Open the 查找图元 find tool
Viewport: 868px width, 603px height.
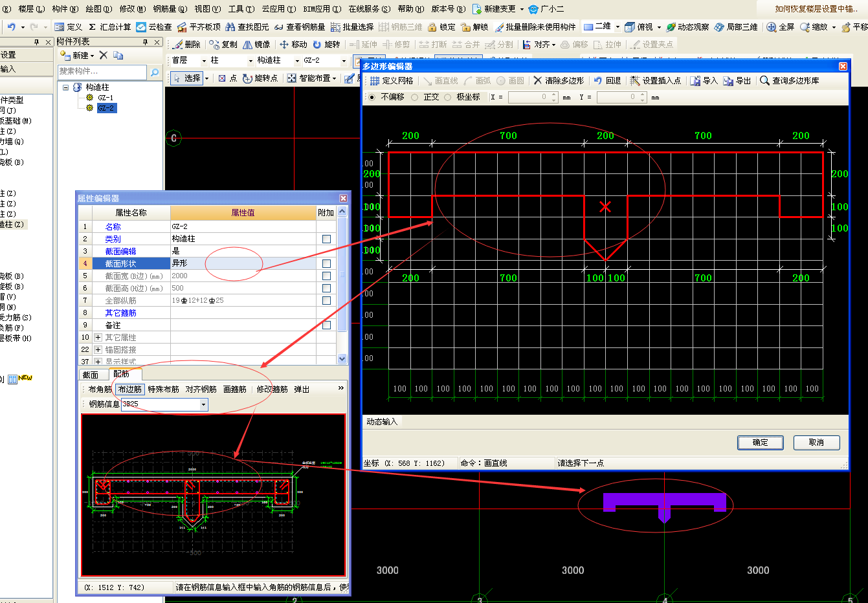pyautogui.click(x=247, y=27)
